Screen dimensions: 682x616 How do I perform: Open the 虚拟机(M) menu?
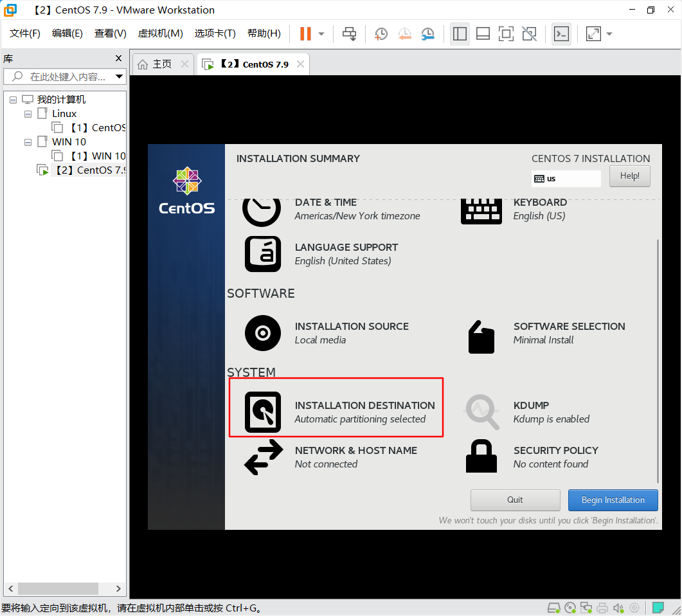(160, 33)
